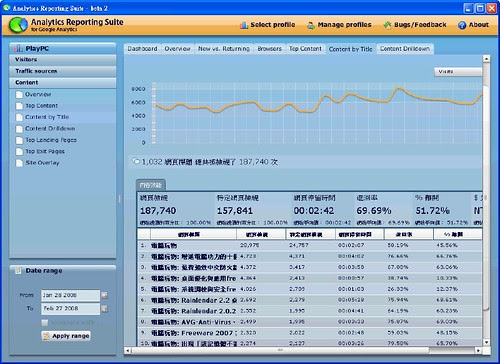Open the About help icon

pyautogui.click(x=462, y=25)
